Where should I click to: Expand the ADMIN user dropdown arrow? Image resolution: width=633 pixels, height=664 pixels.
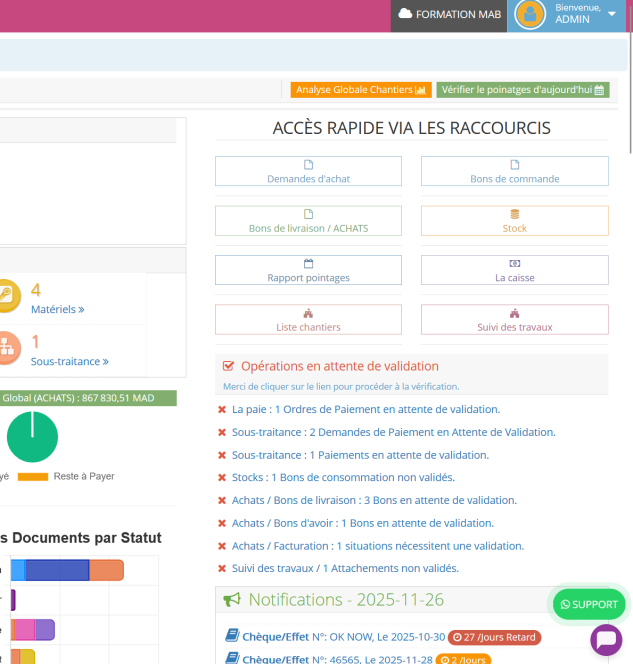[612, 14]
